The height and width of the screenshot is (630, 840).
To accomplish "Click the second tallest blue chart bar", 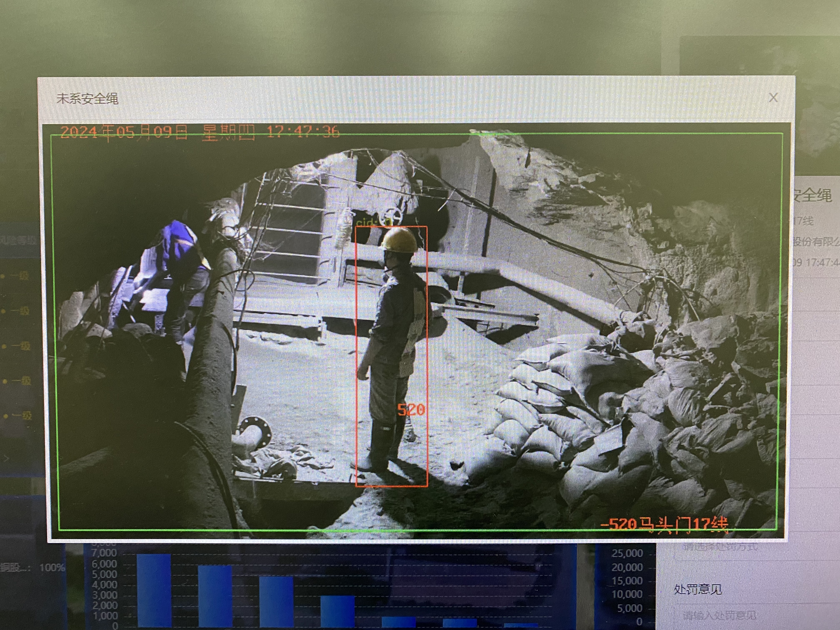I will pyautogui.click(x=215, y=596).
